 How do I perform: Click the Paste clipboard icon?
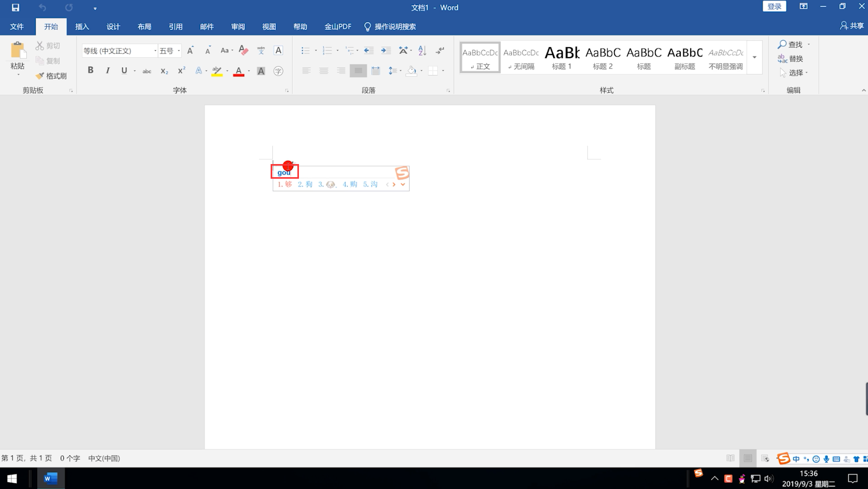[17, 50]
